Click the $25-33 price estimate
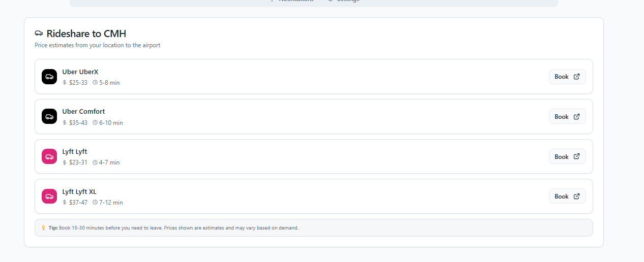The height and width of the screenshot is (262, 644). (x=78, y=83)
